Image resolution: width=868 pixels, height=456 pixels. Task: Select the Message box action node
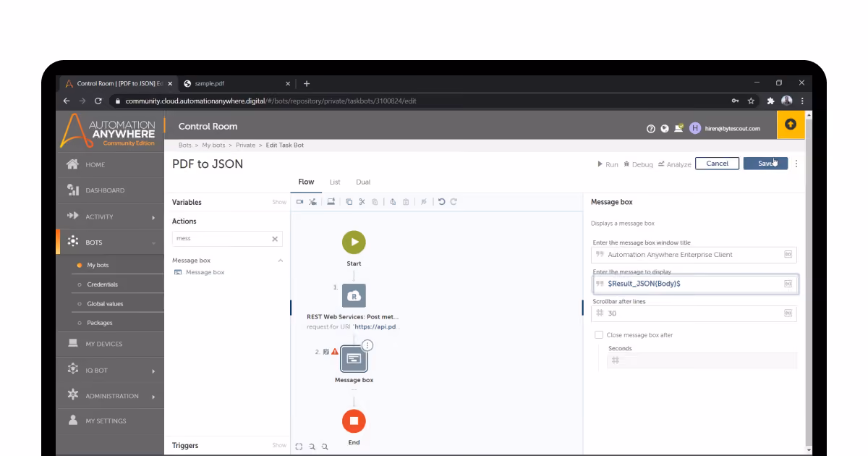(354, 358)
